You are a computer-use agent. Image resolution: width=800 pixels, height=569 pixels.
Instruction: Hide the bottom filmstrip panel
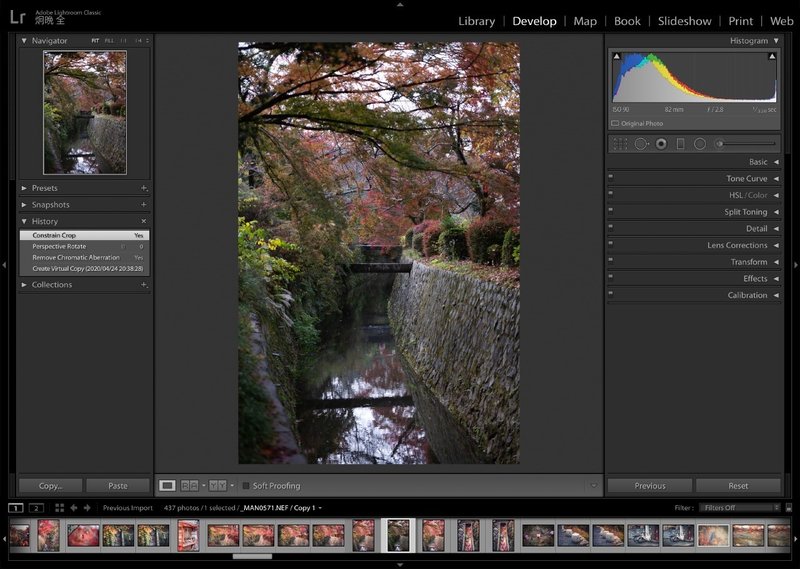(400, 565)
